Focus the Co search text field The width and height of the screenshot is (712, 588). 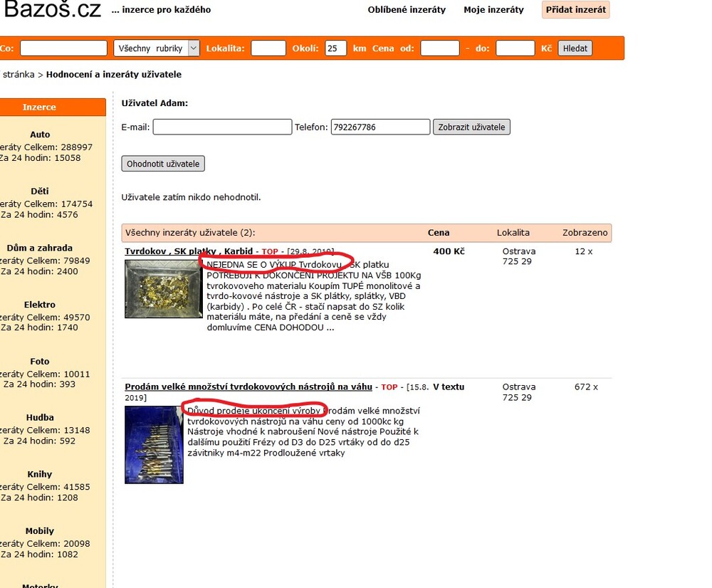click(x=63, y=48)
